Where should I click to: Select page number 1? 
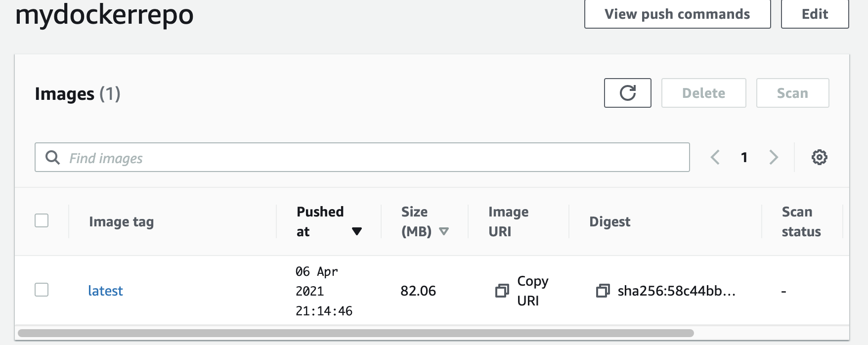click(x=744, y=157)
